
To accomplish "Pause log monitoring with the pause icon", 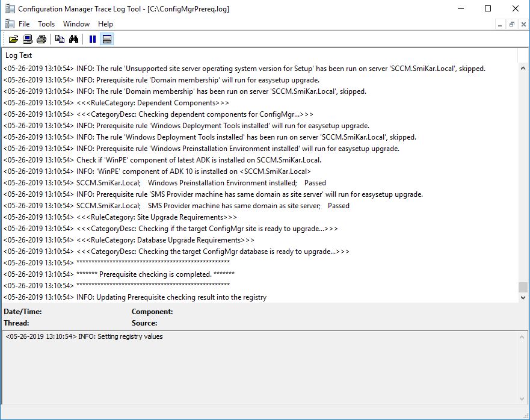I will 92,39.
